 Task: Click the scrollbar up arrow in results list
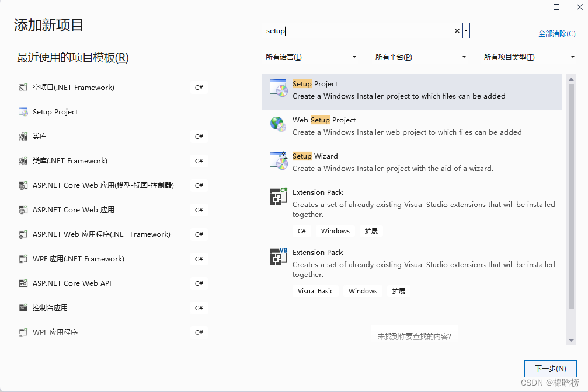coord(571,79)
